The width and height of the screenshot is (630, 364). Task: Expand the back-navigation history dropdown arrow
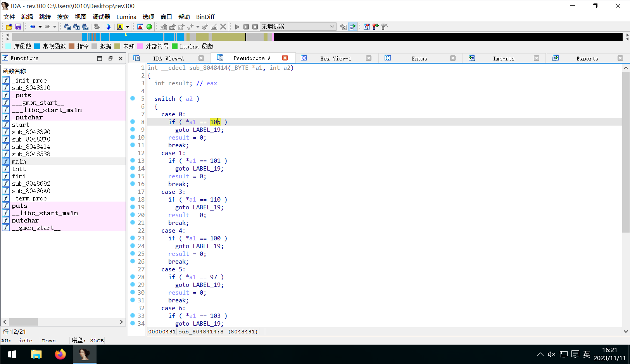pyautogui.click(x=40, y=27)
